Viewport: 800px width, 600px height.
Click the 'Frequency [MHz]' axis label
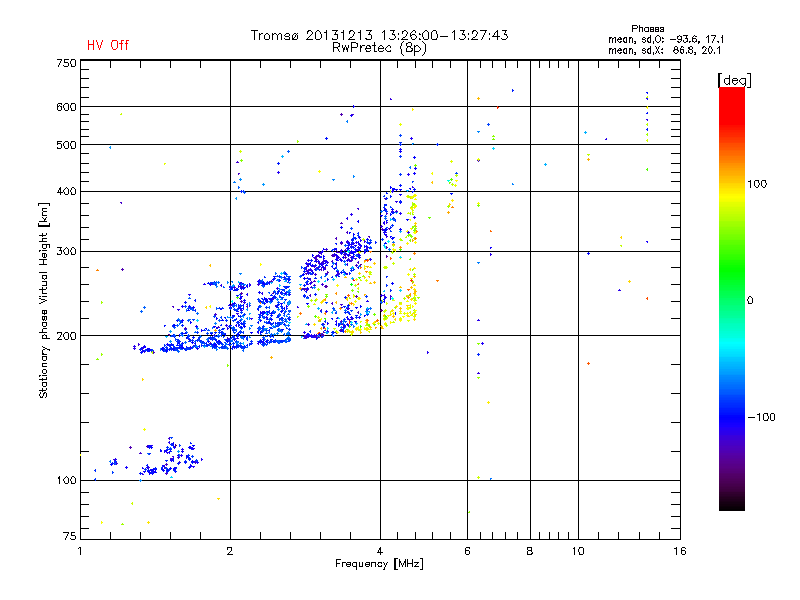coord(379,564)
